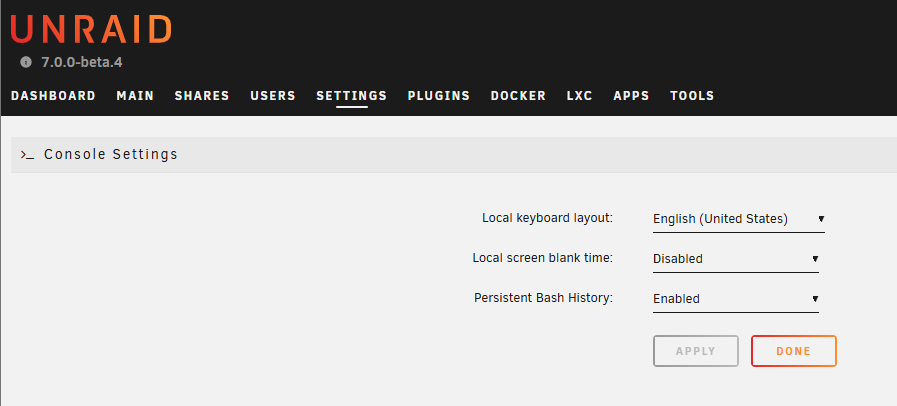
Task: Open the LXC tab
Action: coord(580,95)
